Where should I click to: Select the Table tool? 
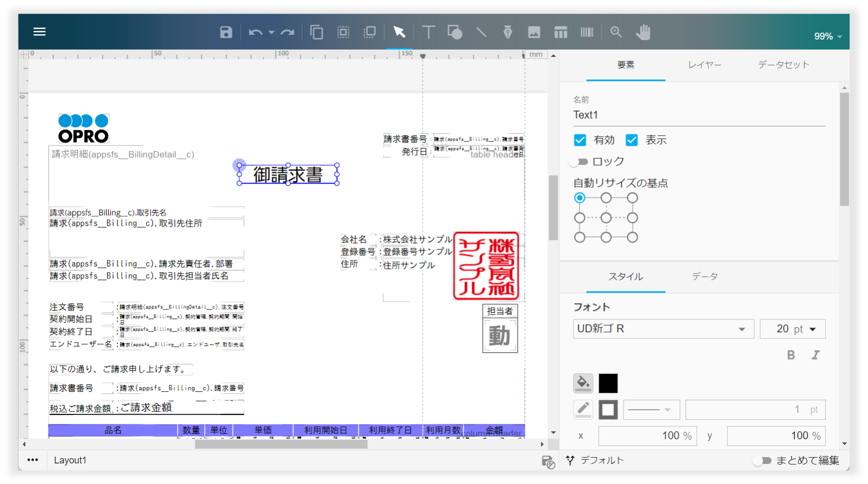pyautogui.click(x=560, y=32)
